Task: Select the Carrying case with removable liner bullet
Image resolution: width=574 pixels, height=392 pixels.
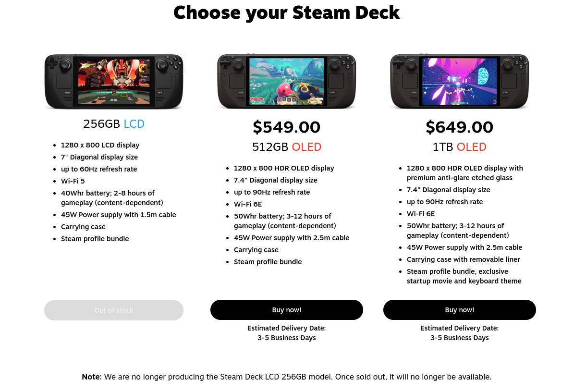Action: (463, 259)
